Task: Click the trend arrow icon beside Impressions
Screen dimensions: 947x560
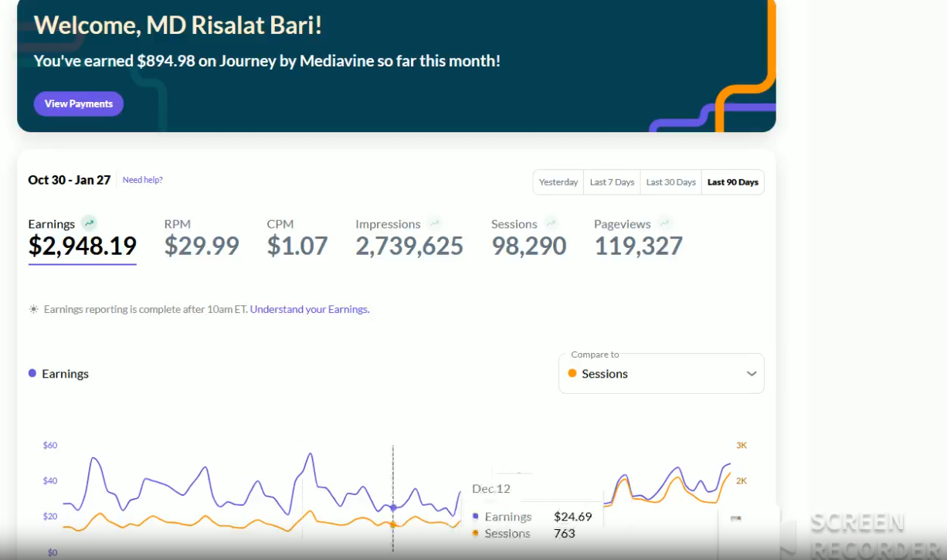Action: point(435,223)
